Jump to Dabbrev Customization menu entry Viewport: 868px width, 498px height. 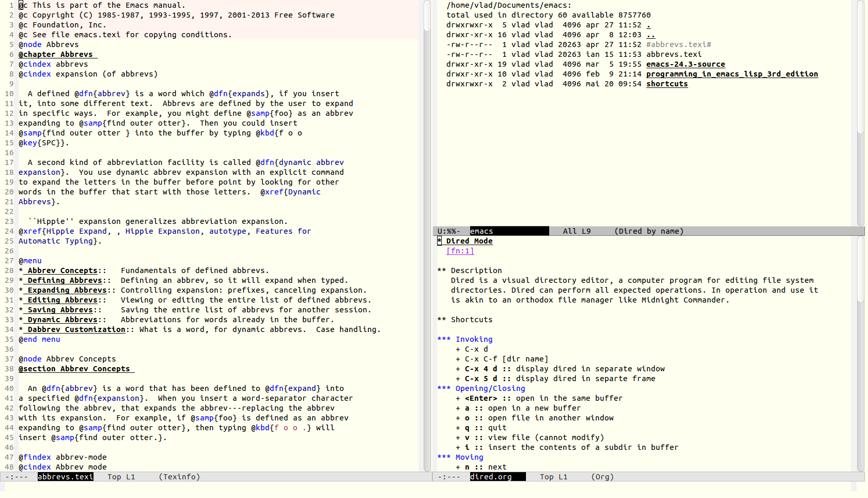tap(76, 329)
